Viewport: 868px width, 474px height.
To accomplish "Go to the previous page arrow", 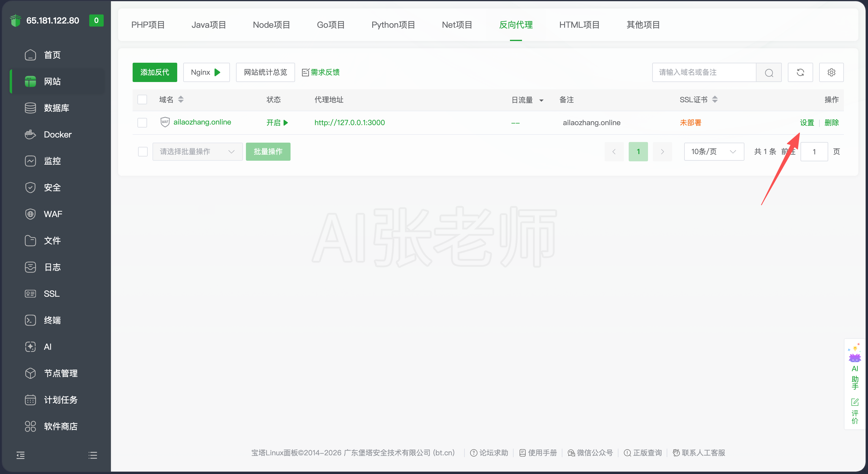I will [x=614, y=152].
